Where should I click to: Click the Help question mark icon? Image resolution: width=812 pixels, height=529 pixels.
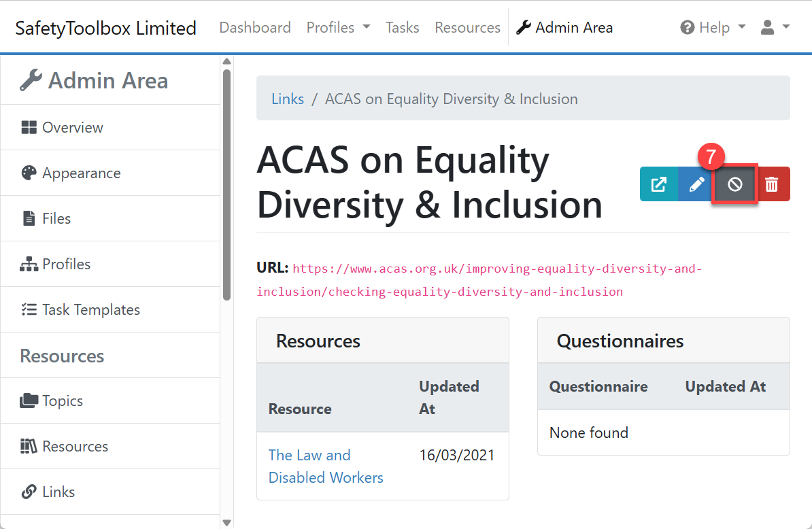pos(687,27)
